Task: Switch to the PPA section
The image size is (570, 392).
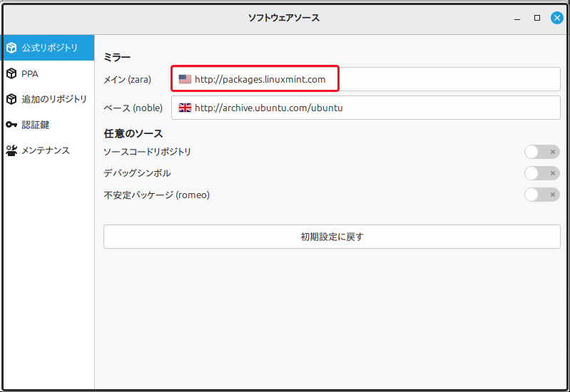Action: coord(47,73)
